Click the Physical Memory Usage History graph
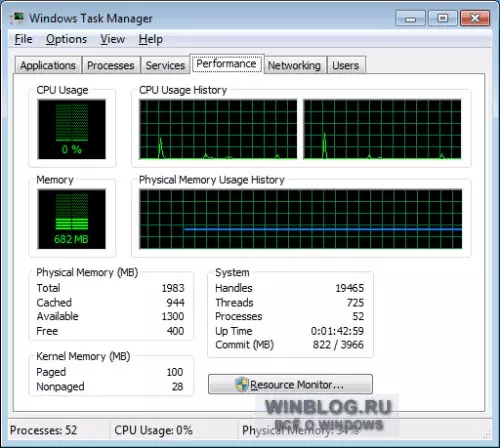Image resolution: width=500 pixels, height=448 pixels. [301, 219]
